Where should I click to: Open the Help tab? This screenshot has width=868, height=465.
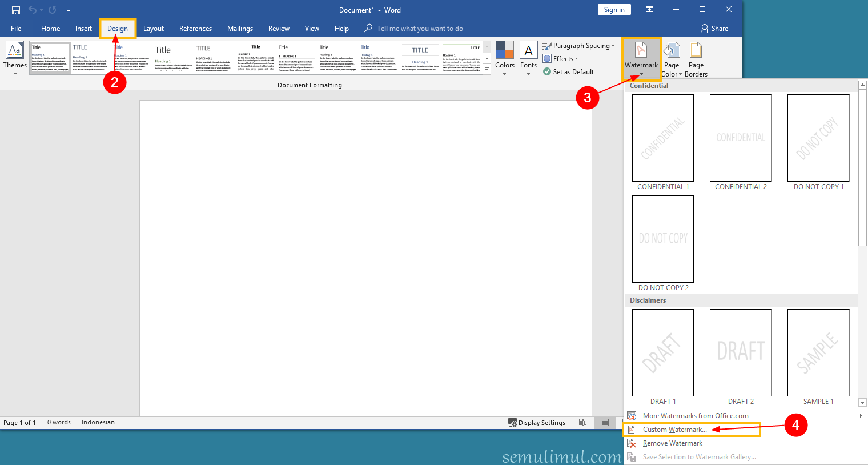tap(341, 29)
